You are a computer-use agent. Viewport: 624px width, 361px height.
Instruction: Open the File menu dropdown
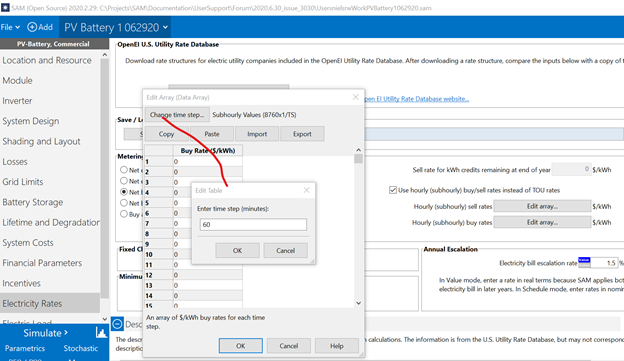[10, 27]
